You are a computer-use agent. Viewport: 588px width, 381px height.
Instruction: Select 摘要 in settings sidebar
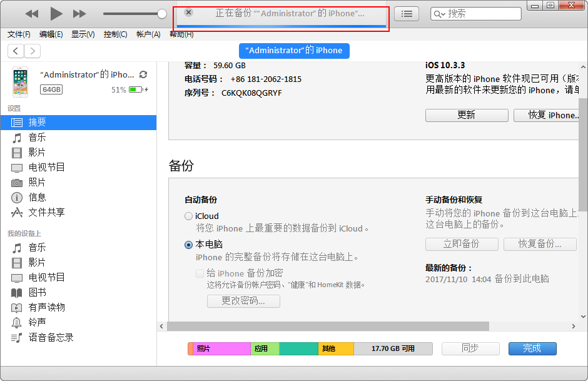coord(78,122)
